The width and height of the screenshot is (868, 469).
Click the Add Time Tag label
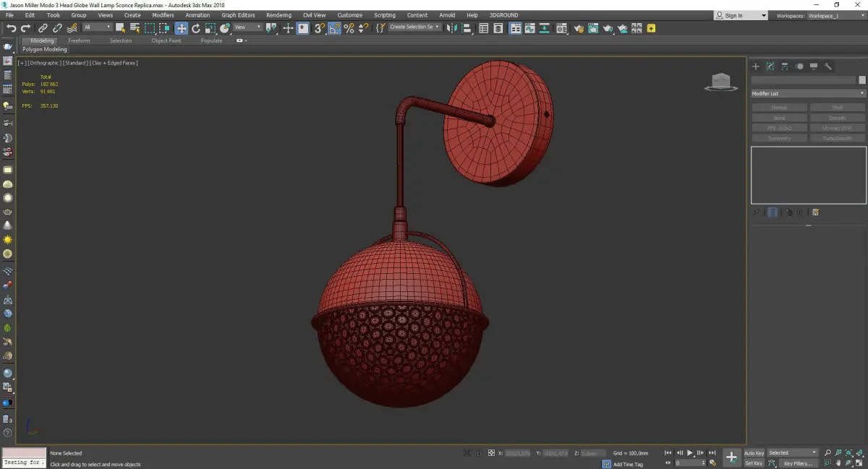click(x=628, y=464)
